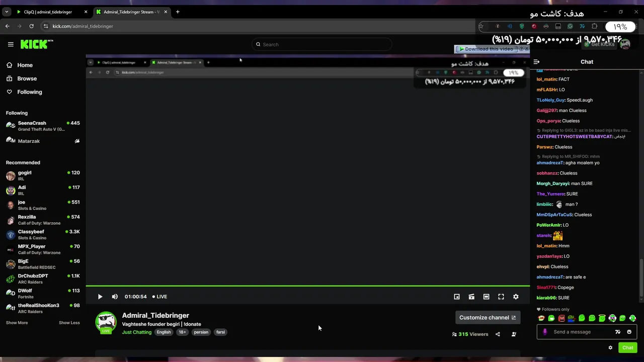Open SeenaCrash channel from Following list
The height and width of the screenshot is (362, 644).
[x=42, y=126]
